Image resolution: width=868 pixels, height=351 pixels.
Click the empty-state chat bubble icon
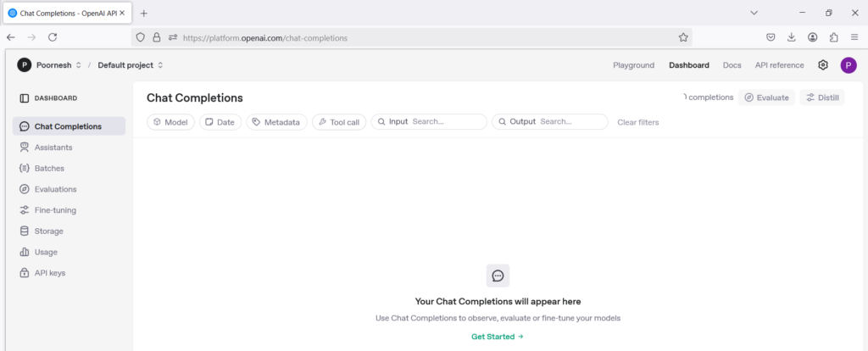498,276
